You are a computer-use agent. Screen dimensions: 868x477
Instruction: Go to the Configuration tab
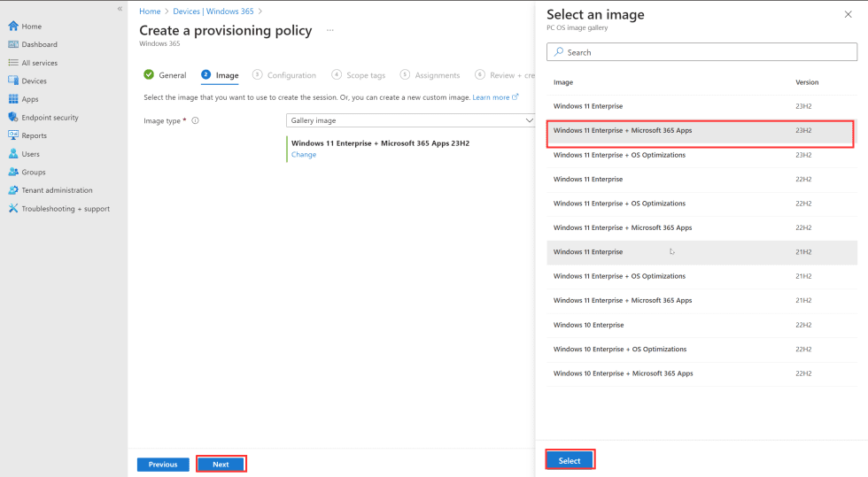pyautogui.click(x=284, y=75)
